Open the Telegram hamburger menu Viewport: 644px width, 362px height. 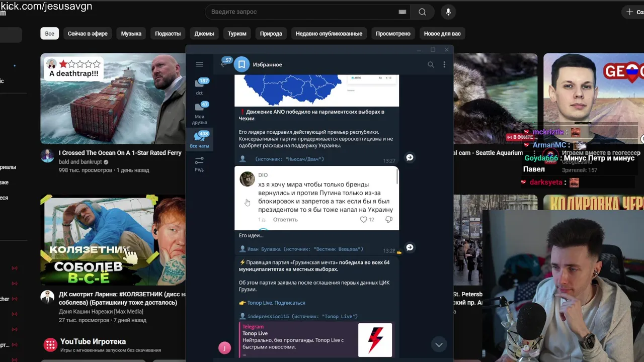[199, 64]
